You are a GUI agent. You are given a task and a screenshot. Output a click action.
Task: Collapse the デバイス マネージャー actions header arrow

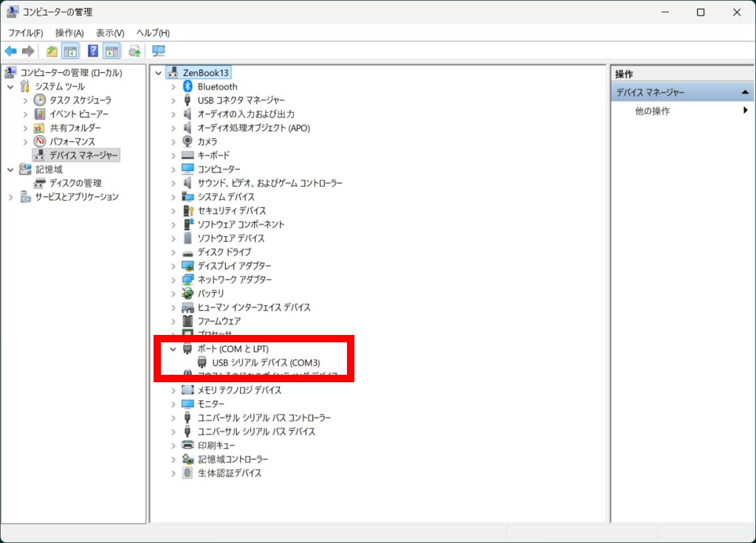pos(745,92)
